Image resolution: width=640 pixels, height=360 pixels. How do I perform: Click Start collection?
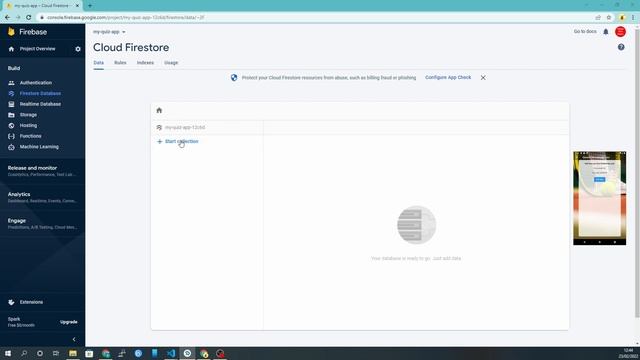178,141
